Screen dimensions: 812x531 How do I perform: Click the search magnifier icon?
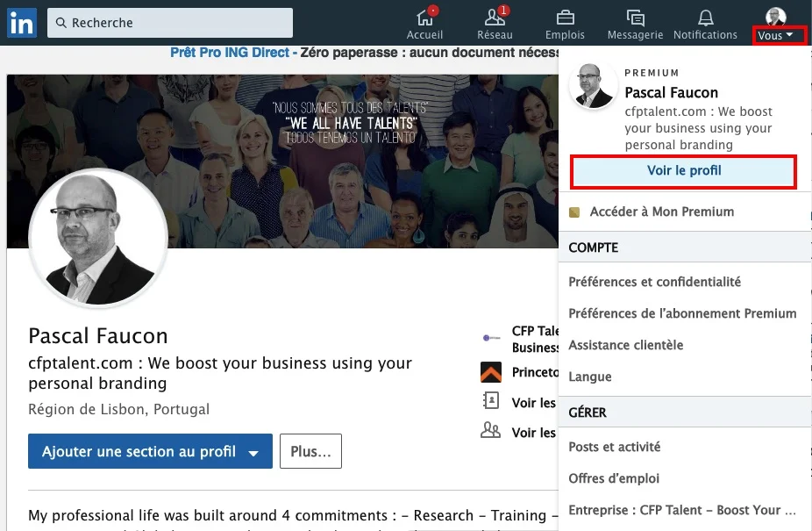click(61, 23)
